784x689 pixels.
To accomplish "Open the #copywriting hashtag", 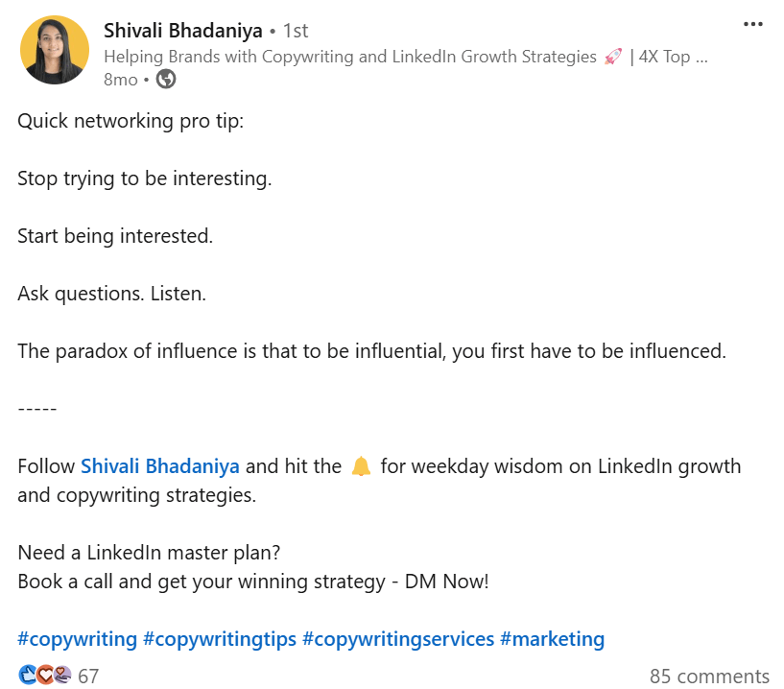I will 77,638.
